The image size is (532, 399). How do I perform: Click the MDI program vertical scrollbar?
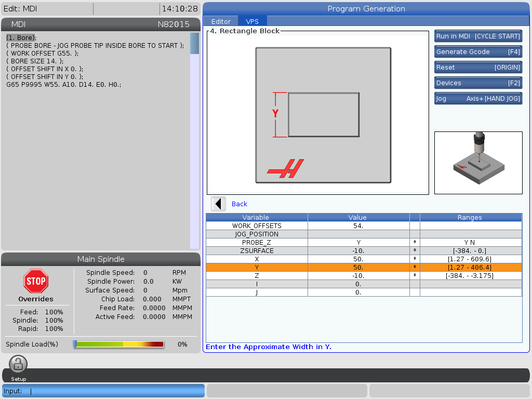(x=194, y=141)
